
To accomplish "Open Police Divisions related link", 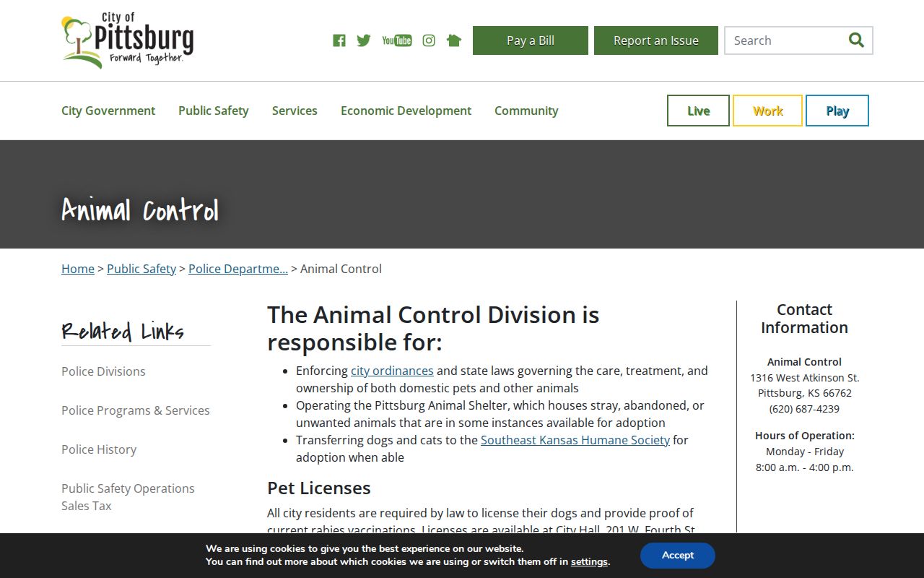I will coord(103,371).
